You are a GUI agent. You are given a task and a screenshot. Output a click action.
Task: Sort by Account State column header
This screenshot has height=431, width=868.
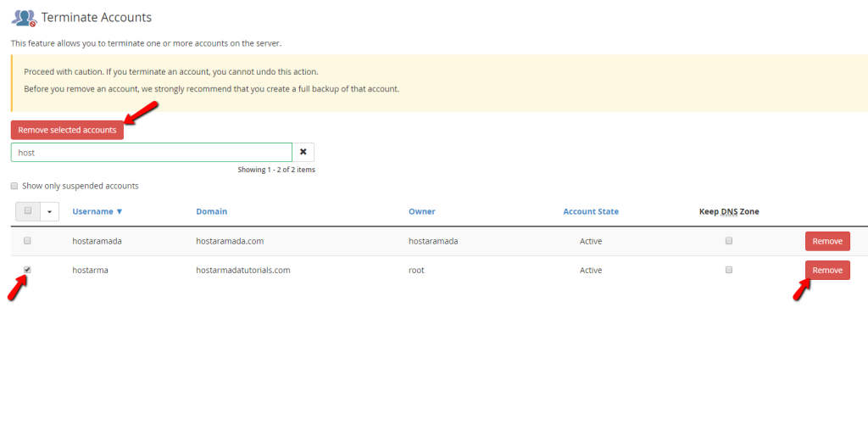(x=591, y=211)
